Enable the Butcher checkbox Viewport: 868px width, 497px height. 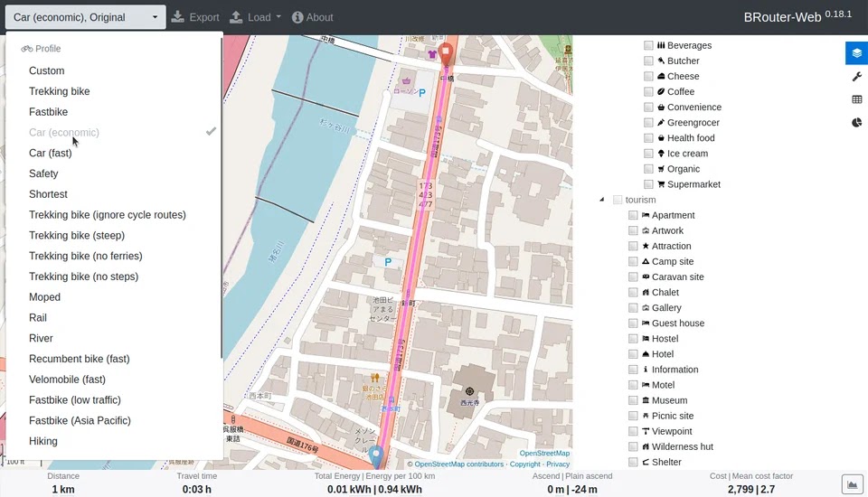point(648,61)
